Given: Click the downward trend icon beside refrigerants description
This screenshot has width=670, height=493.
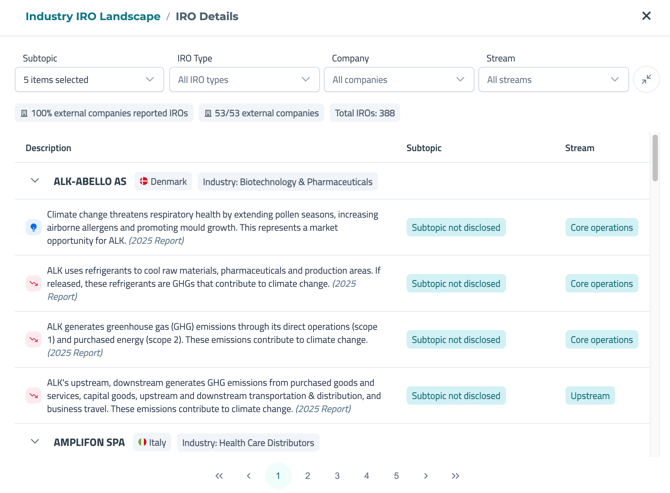Looking at the screenshot, I should pyautogui.click(x=33, y=284).
